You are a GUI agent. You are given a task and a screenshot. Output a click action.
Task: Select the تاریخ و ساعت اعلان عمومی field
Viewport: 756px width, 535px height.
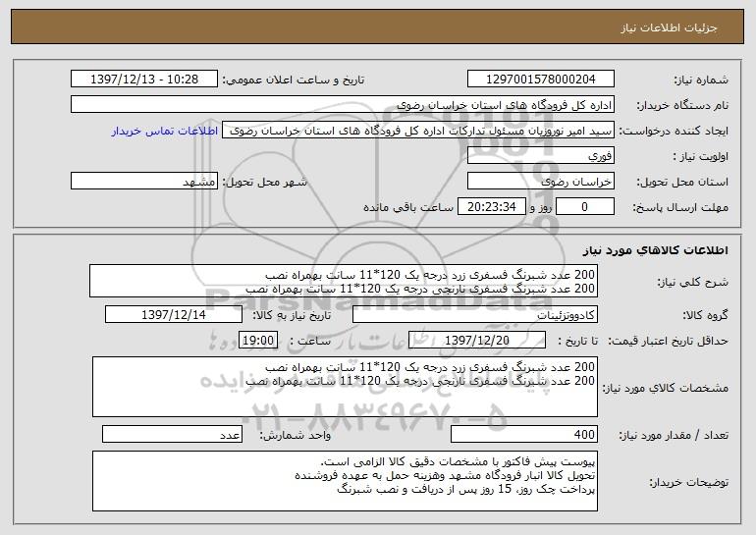tap(144, 80)
